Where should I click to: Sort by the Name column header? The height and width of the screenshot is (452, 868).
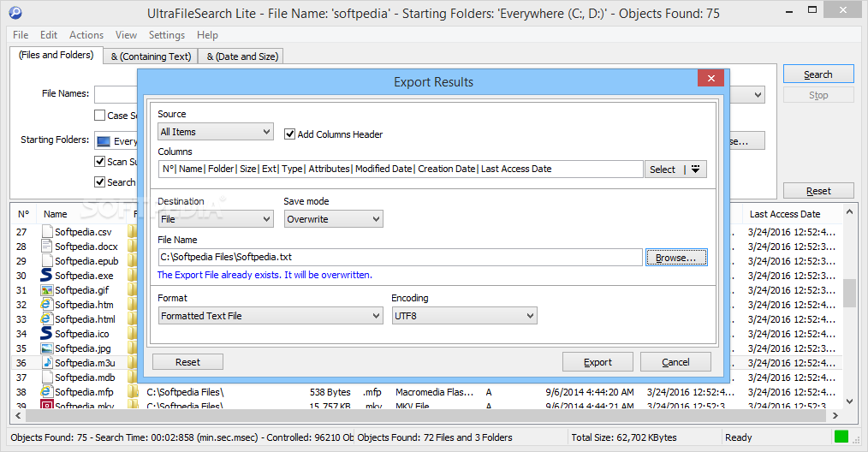[56, 214]
